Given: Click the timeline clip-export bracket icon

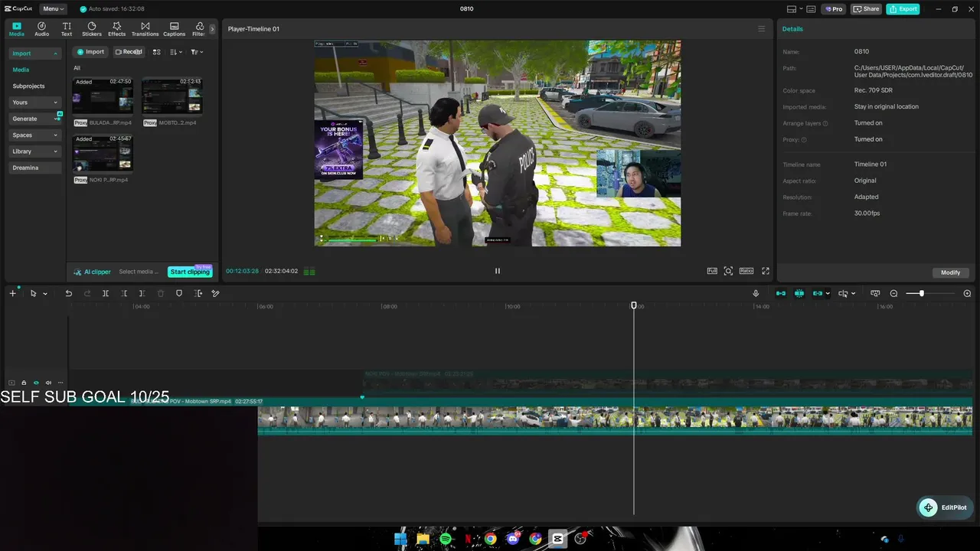Looking at the screenshot, I should pos(198,293).
